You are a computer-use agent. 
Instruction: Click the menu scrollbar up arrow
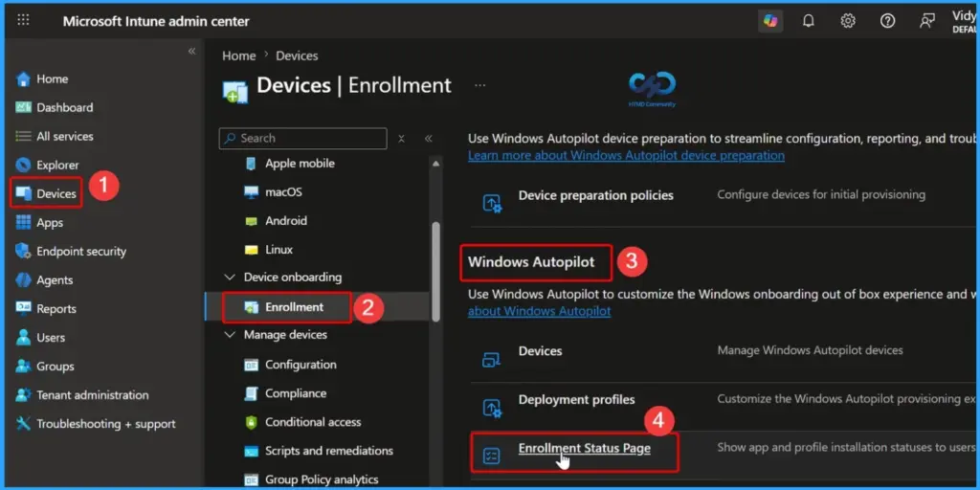pyautogui.click(x=435, y=164)
